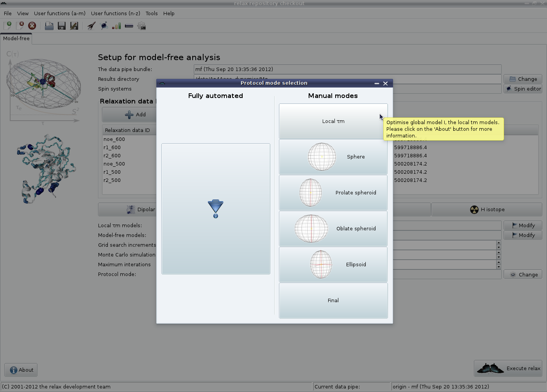Viewport: 547px width, 392px height.
Task: Click the open state file icon
Action: tap(49, 26)
